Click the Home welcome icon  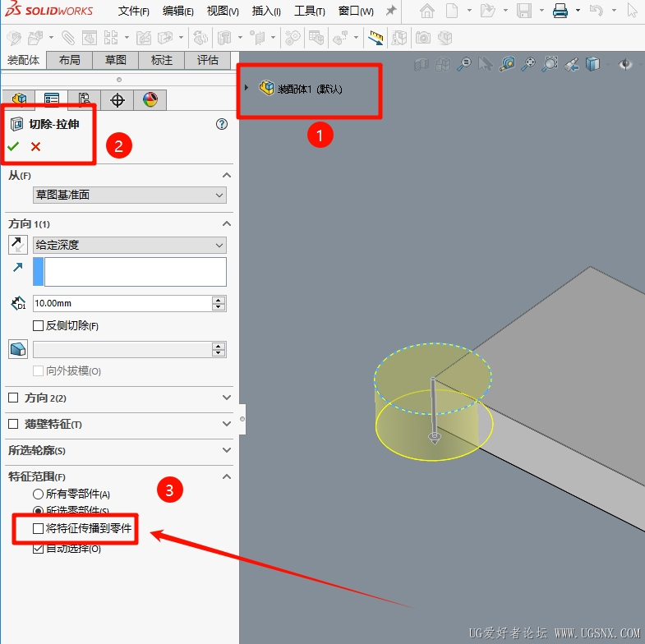[427, 11]
